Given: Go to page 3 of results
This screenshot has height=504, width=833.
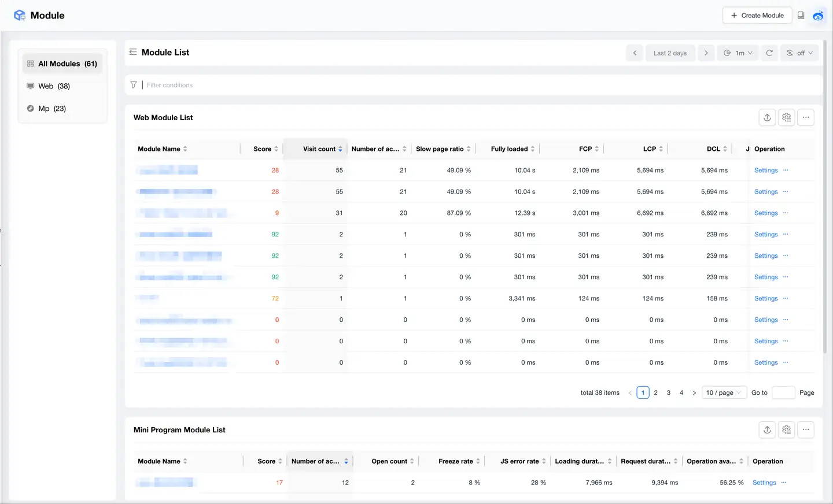Looking at the screenshot, I should point(668,392).
